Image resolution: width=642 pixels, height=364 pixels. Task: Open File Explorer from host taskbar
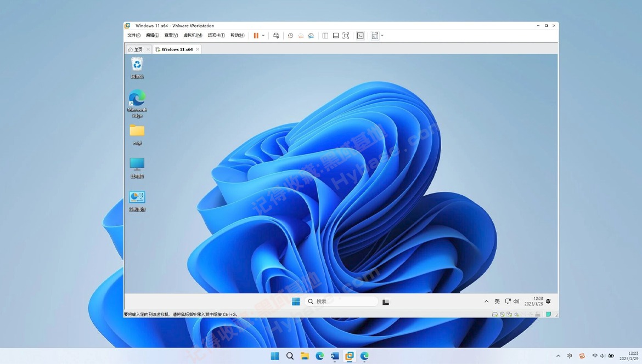(x=305, y=356)
